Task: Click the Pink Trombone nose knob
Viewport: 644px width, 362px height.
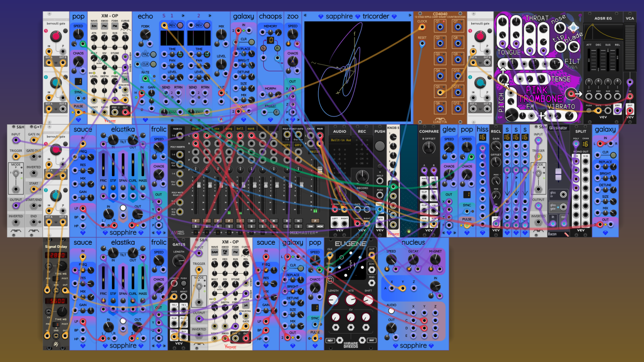Action: click(x=560, y=28)
